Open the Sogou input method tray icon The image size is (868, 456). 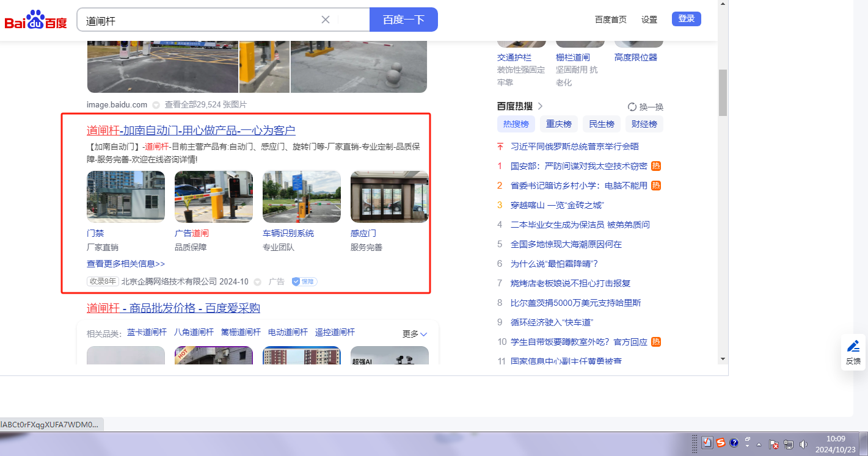click(x=721, y=443)
